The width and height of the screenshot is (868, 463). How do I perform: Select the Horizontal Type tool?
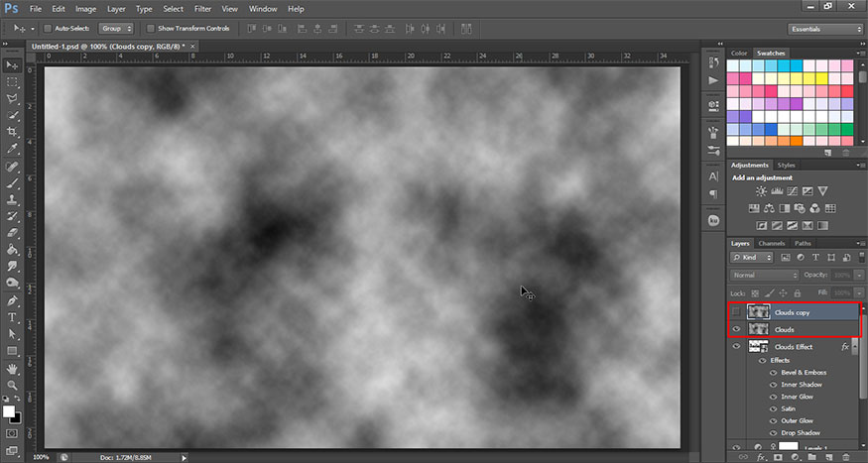pyautogui.click(x=13, y=317)
